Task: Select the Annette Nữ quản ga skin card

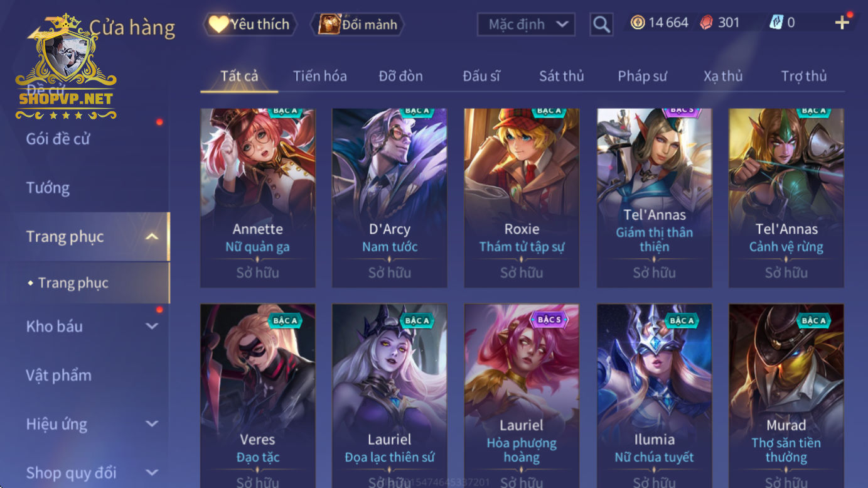Action: tap(258, 198)
